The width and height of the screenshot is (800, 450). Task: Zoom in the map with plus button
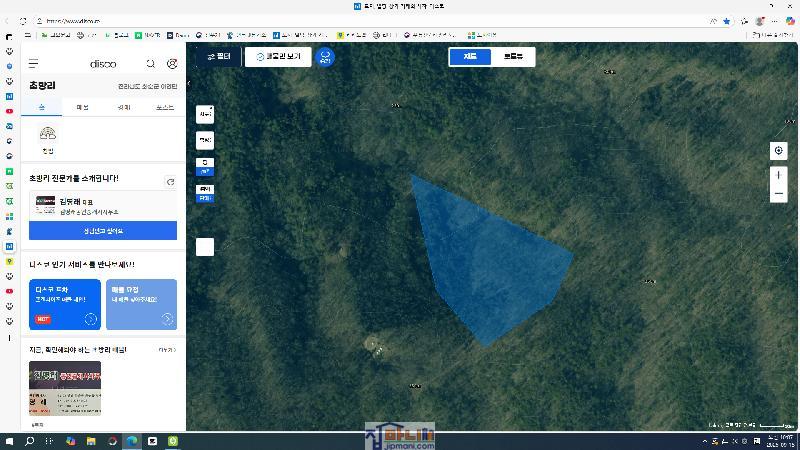779,175
